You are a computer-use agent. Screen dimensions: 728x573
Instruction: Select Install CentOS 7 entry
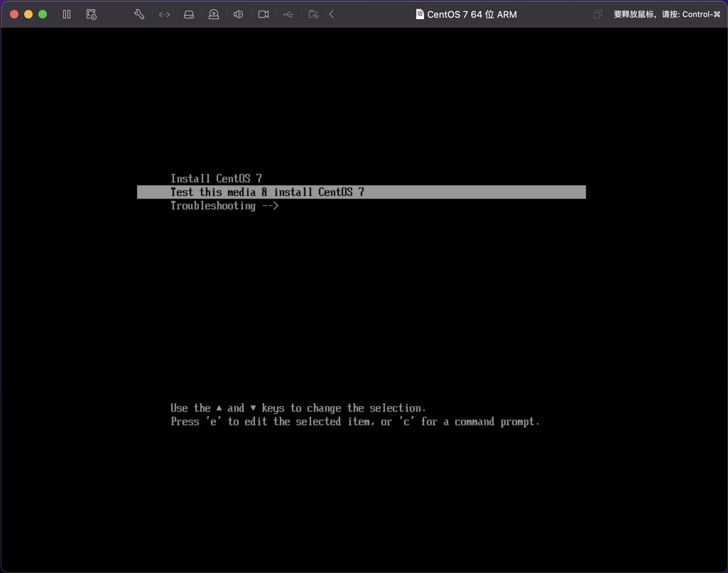point(216,178)
